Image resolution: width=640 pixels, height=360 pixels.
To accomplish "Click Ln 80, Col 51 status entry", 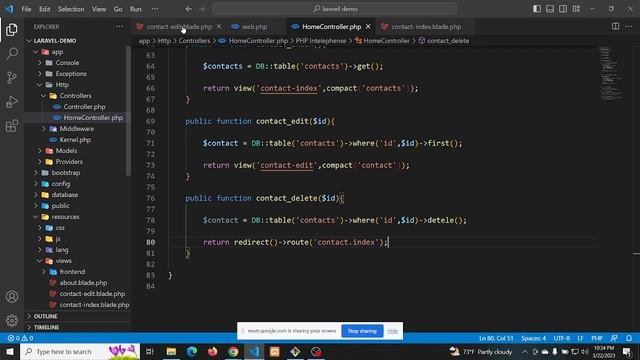I will [496, 338].
